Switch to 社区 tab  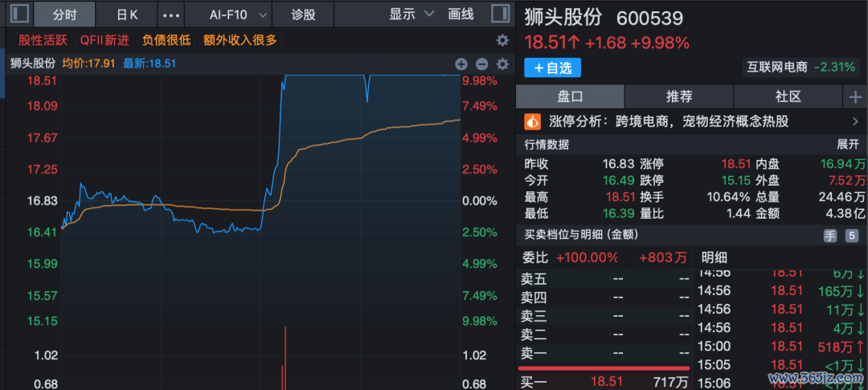click(788, 97)
